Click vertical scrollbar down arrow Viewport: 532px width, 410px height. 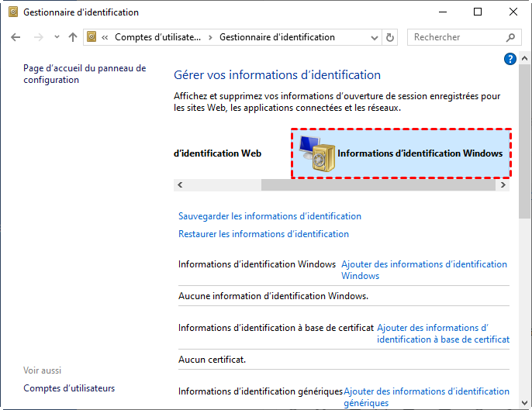coord(524,403)
